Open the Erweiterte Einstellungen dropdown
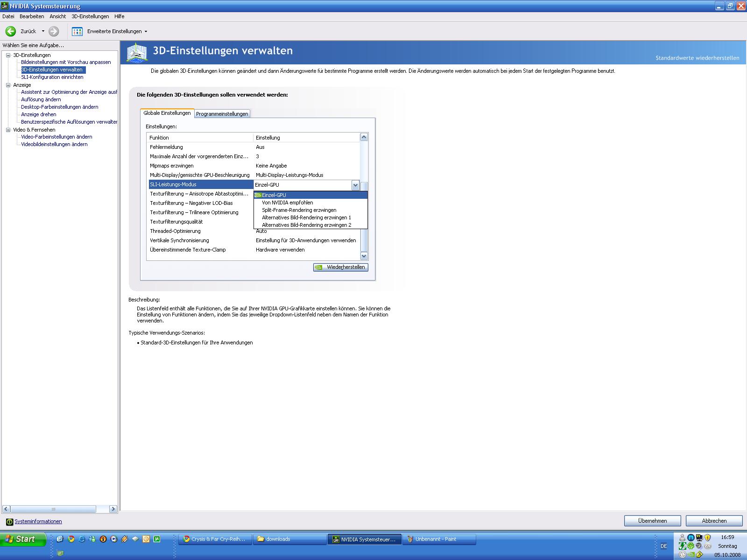Image resolution: width=747 pixels, height=560 pixels. coord(146,31)
